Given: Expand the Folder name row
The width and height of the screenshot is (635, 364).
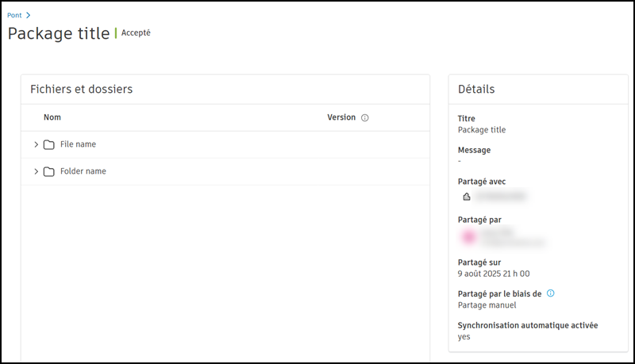Looking at the screenshot, I should pyautogui.click(x=36, y=171).
